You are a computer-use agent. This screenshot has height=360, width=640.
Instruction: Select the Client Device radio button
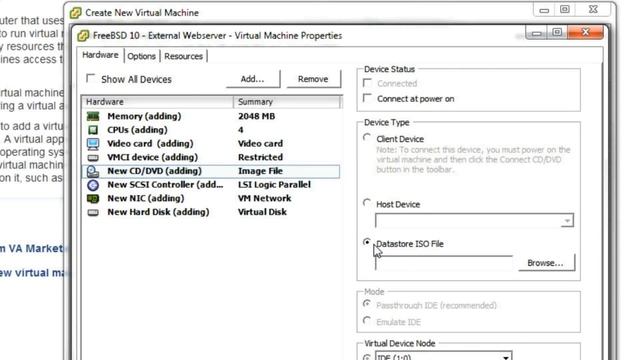coord(367,138)
